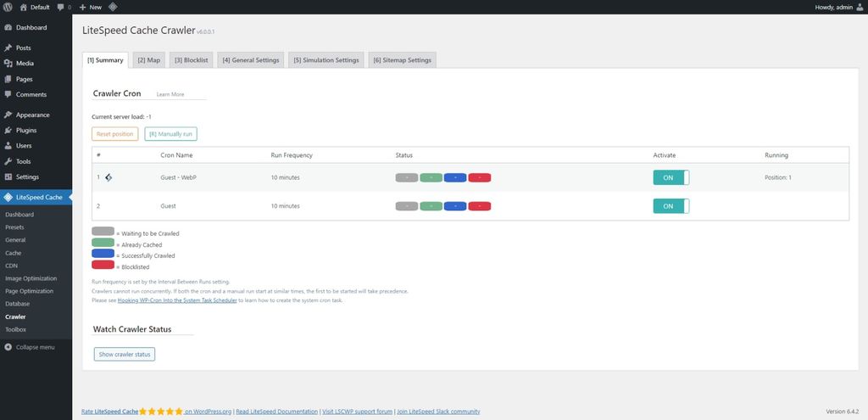
Task: Switch to the [4] General Settings tab
Action: [x=251, y=60]
